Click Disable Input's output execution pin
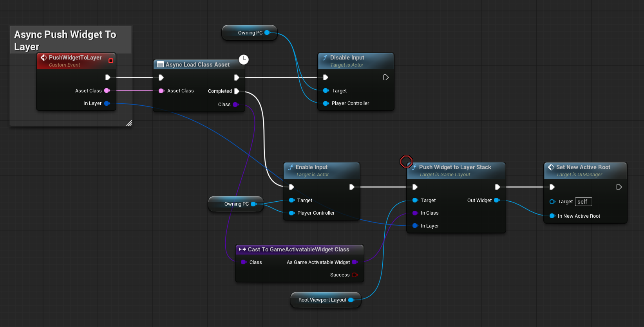Screen dimensions: 644x327 (x=386, y=78)
